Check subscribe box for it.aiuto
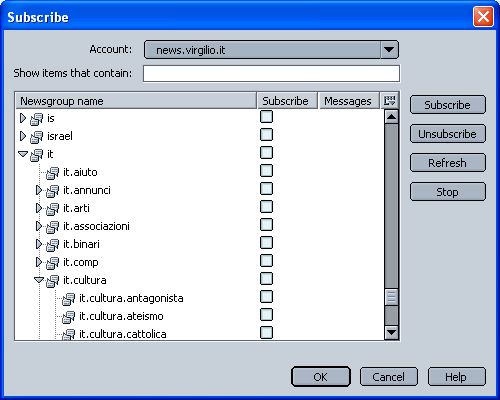500x400 pixels. (266, 171)
